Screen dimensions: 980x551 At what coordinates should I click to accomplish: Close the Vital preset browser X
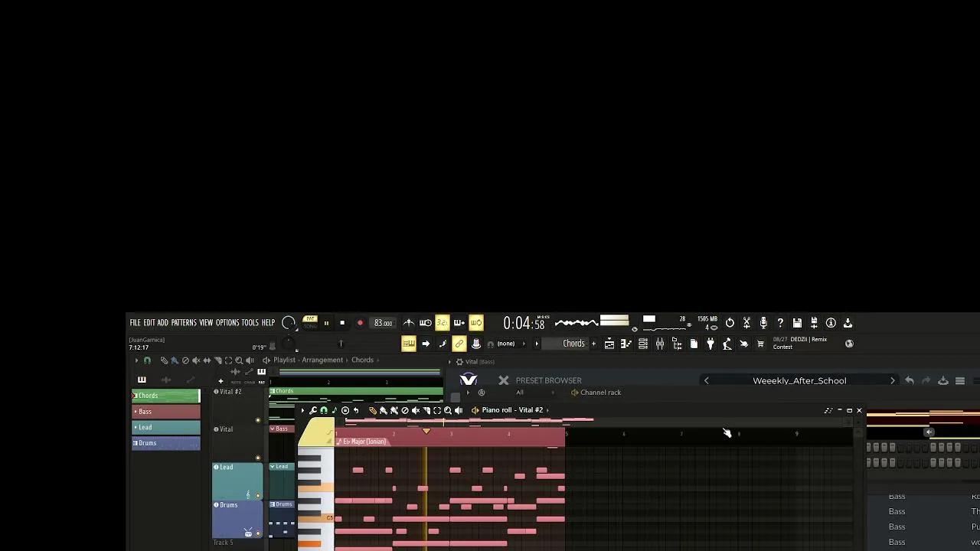click(x=503, y=380)
